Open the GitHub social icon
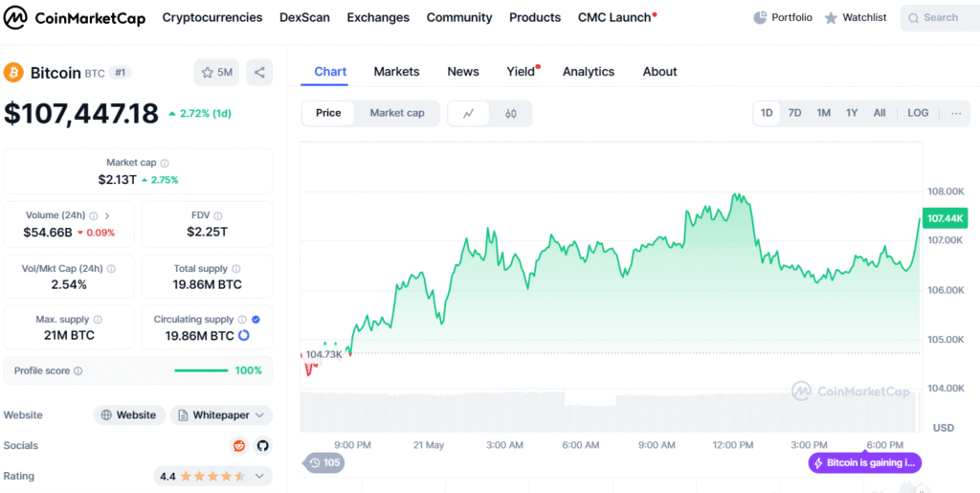The width and height of the screenshot is (980, 493). click(x=262, y=445)
